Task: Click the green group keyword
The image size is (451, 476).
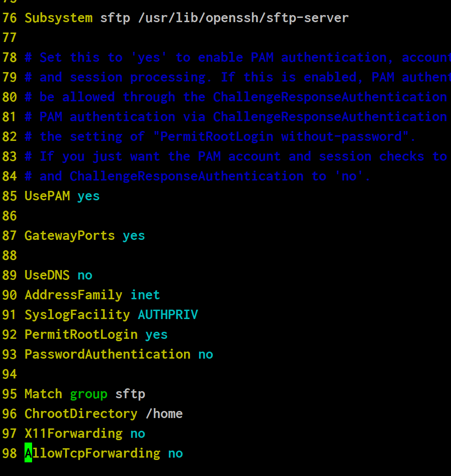Action: click(x=89, y=394)
